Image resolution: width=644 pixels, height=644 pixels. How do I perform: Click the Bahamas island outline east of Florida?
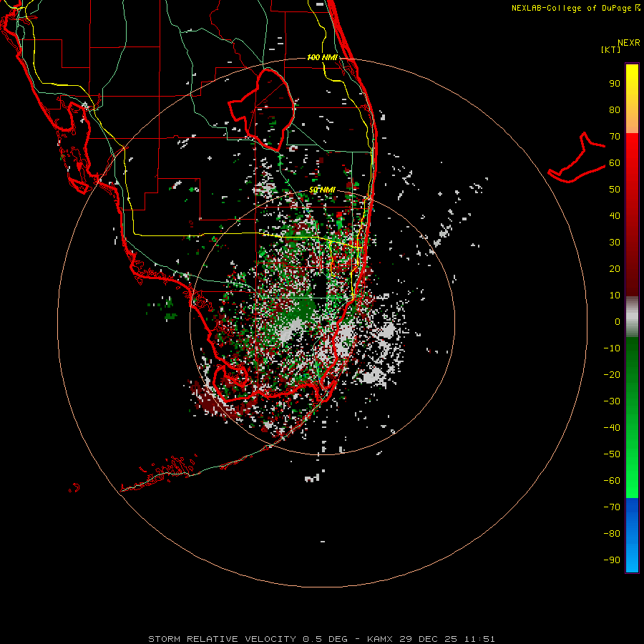577,157
